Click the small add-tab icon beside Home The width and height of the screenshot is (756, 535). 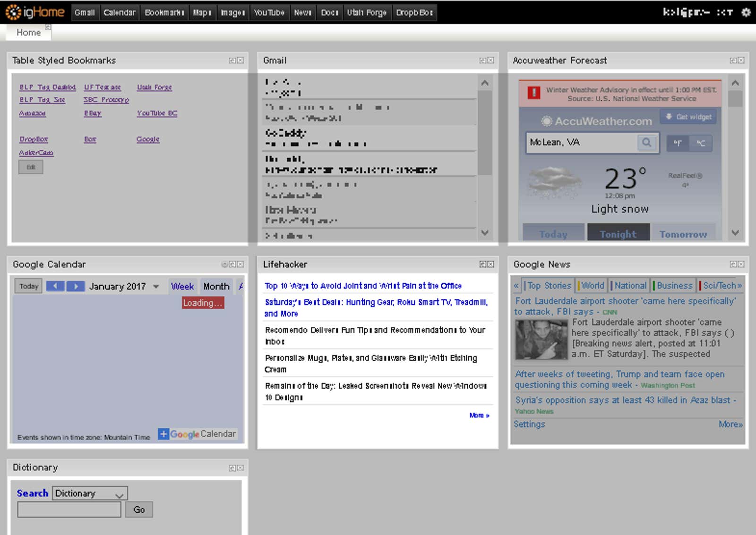48,27
